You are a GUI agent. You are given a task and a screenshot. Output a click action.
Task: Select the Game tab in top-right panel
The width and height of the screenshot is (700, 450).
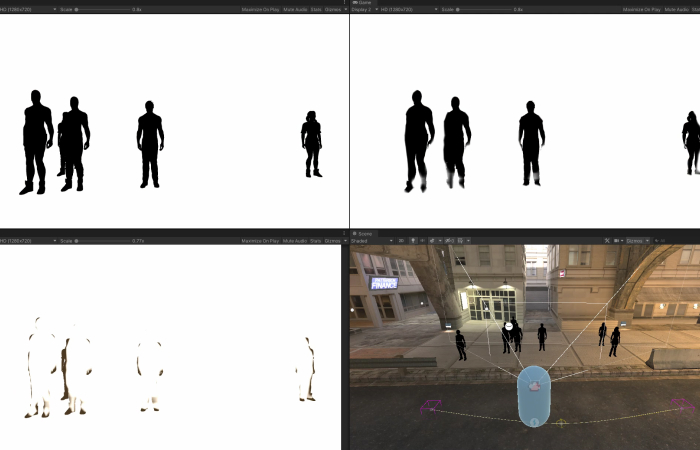364,2
